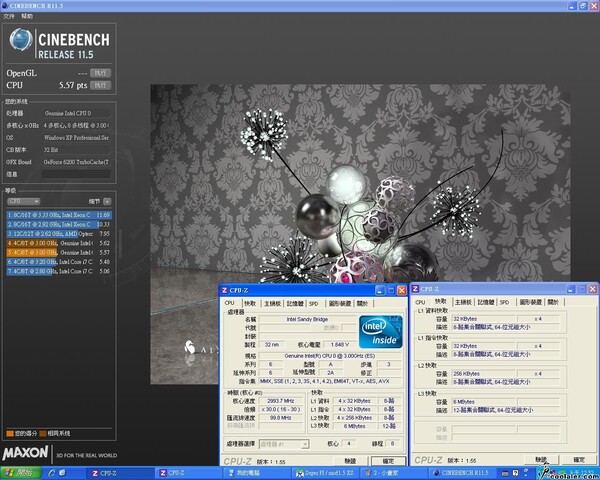Select ranking row 5 Genuine Intel 5.57
The width and height of the screenshot is (600, 480).
coord(59,253)
